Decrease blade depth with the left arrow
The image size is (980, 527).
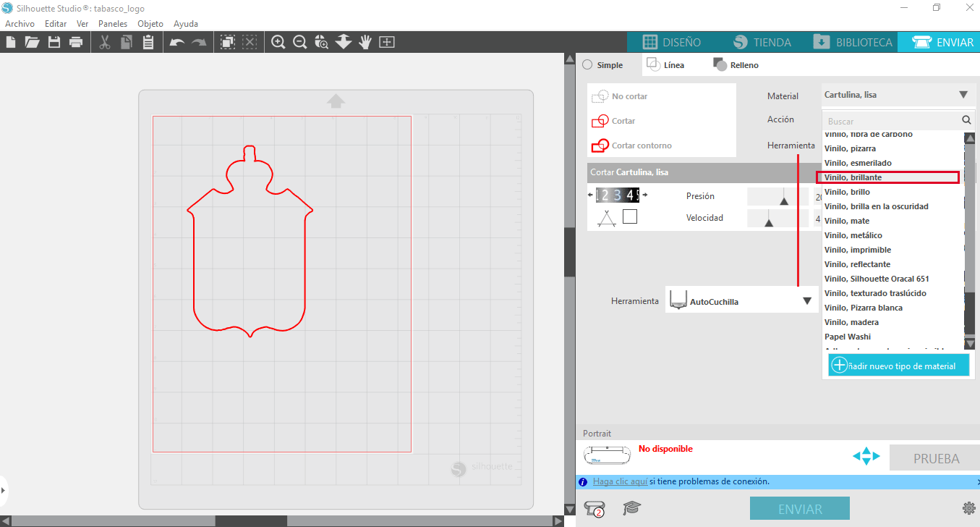point(590,195)
